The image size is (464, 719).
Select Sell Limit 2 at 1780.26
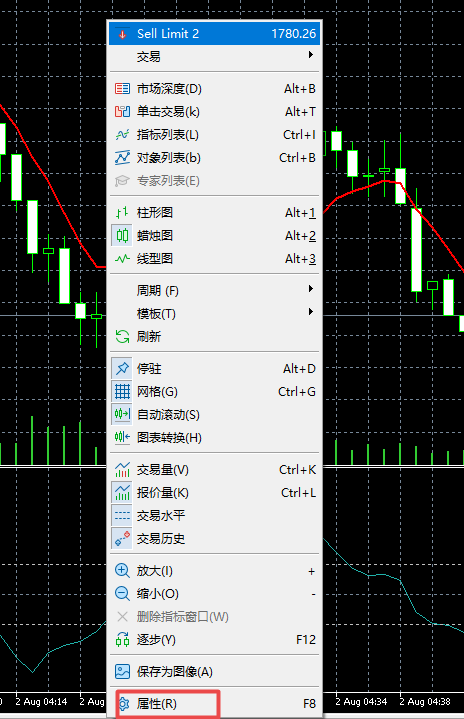(x=215, y=33)
